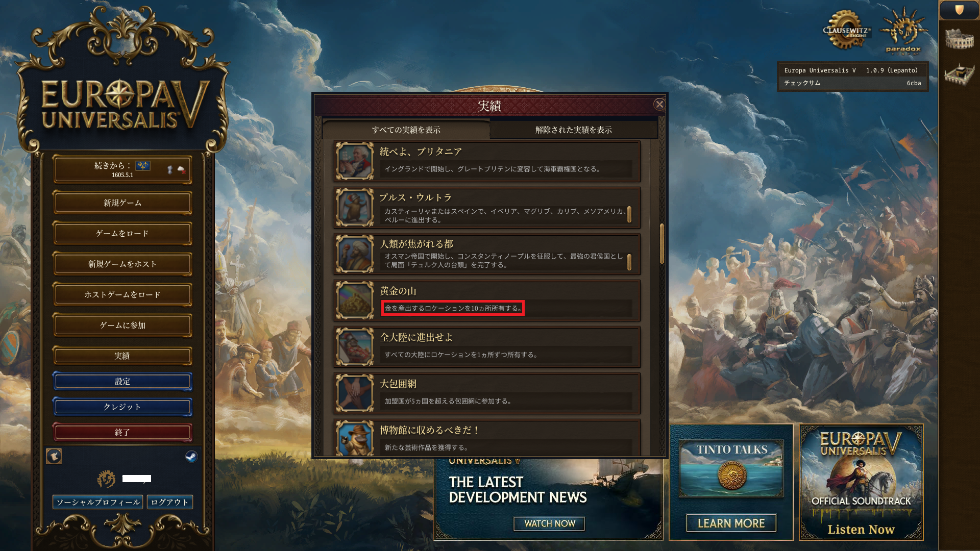The height and width of the screenshot is (551, 980).
Task: Close the 実績 achievements window
Action: (x=659, y=105)
